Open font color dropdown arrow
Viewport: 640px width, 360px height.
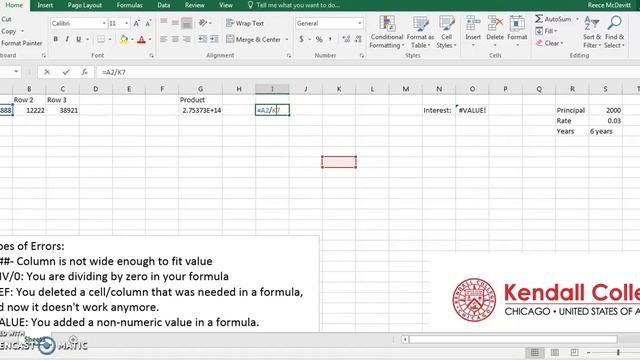pyautogui.click(x=150, y=40)
